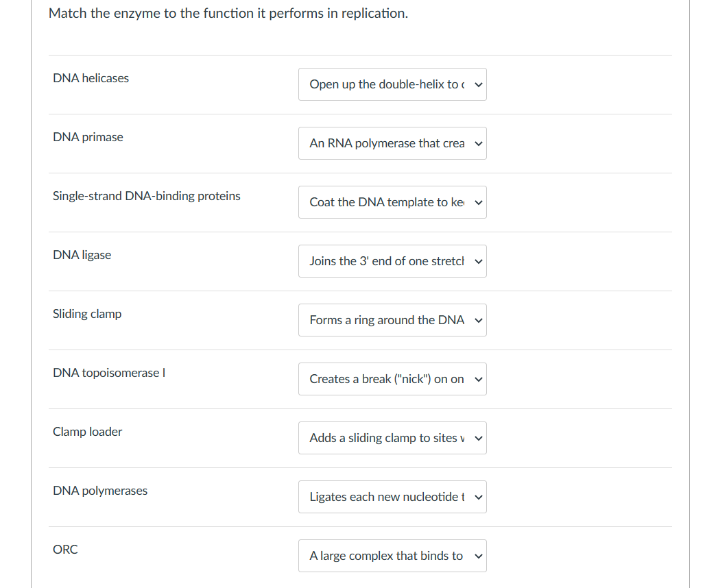Open the DNA primase answer dropdown

tap(392, 143)
